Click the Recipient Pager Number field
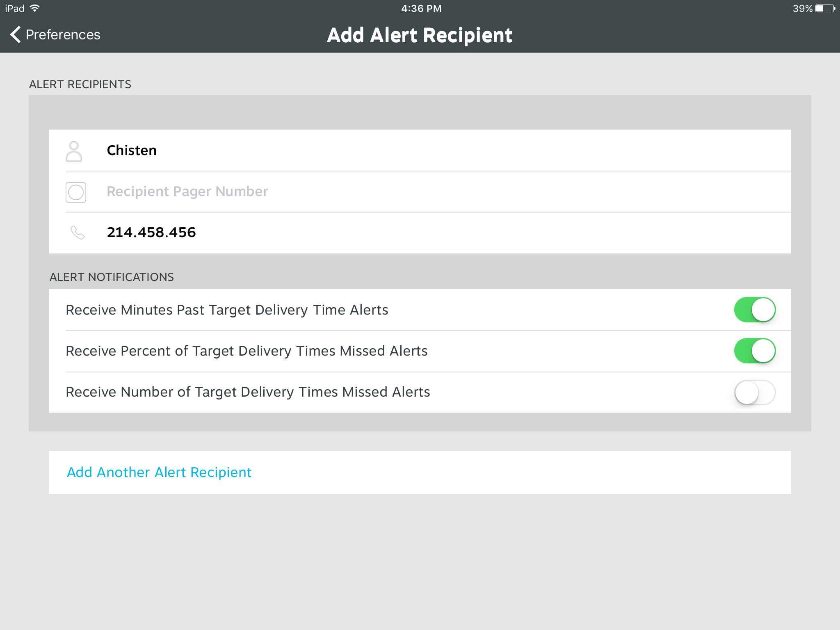The image size is (840, 630). pyautogui.click(x=420, y=192)
